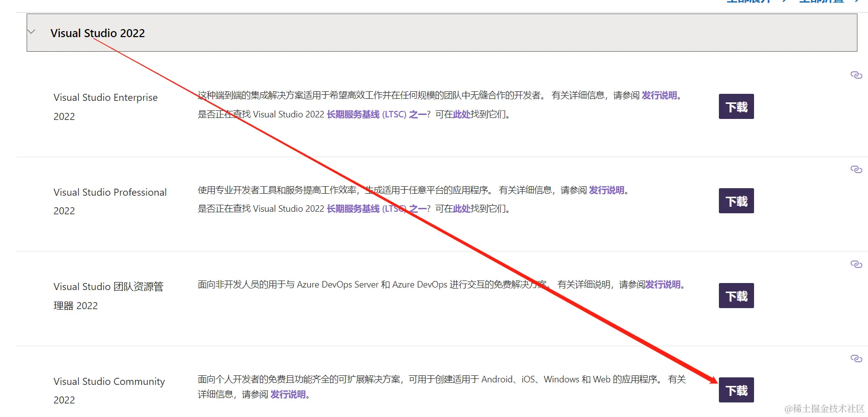868x417 pixels.
Task: Click 此处 link in Enterprise row
Action: [461, 114]
